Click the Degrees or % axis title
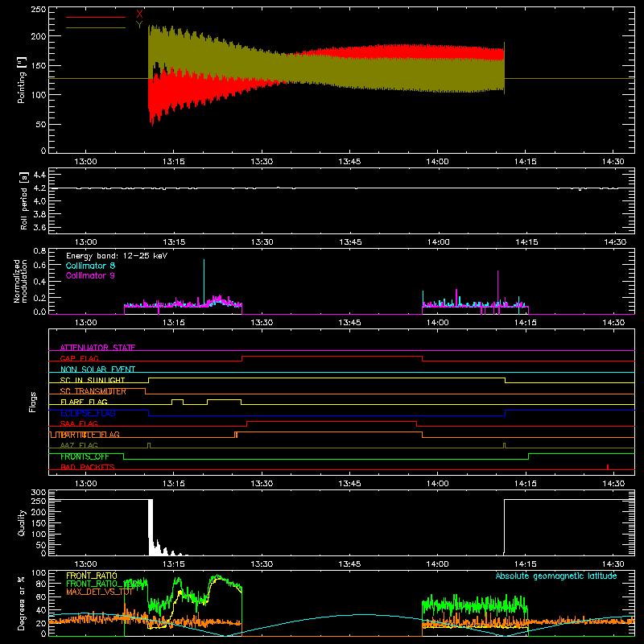644x644 pixels. pos(22,603)
